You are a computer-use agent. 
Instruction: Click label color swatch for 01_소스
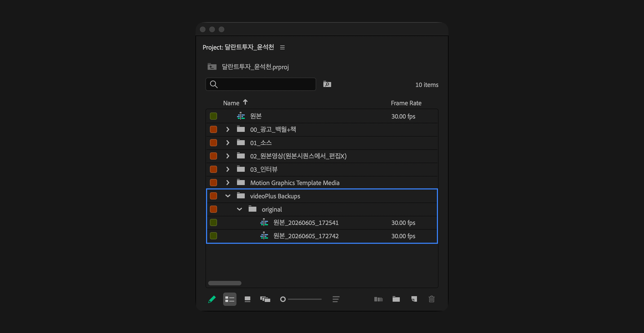213,143
